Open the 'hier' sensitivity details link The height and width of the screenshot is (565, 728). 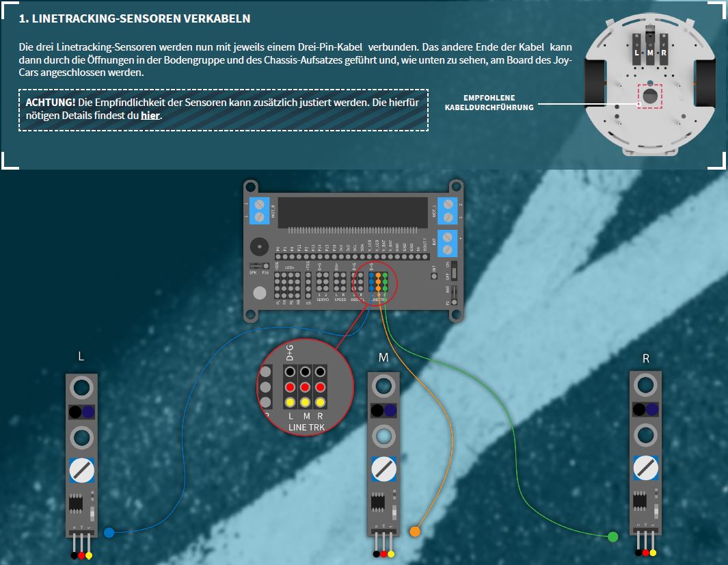[x=150, y=115]
